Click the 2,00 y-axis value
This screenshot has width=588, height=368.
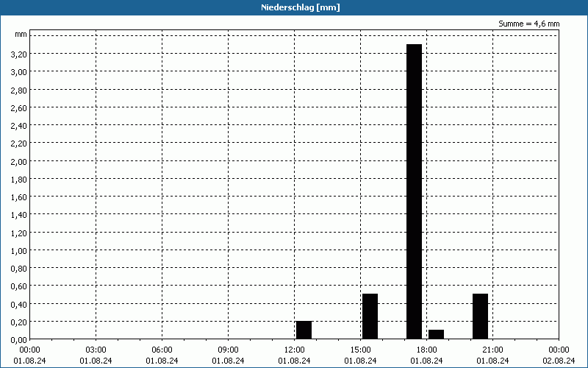tap(19, 161)
